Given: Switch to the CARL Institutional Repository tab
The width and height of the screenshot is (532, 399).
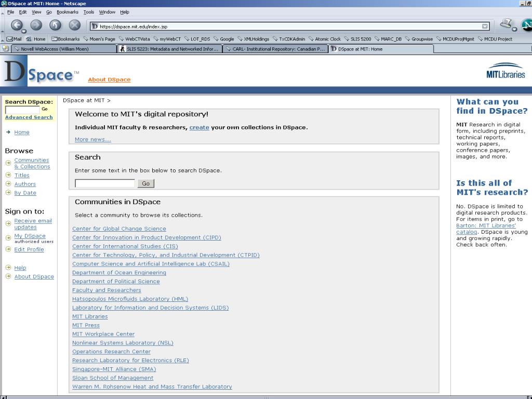Looking at the screenshot, I should click(x=275, y=49).
